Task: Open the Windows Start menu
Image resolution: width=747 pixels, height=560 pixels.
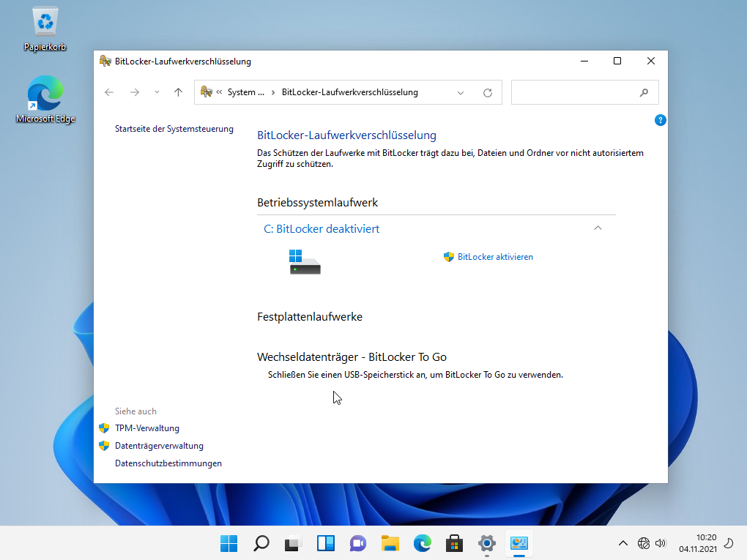Action: click(x=228, y=543)
